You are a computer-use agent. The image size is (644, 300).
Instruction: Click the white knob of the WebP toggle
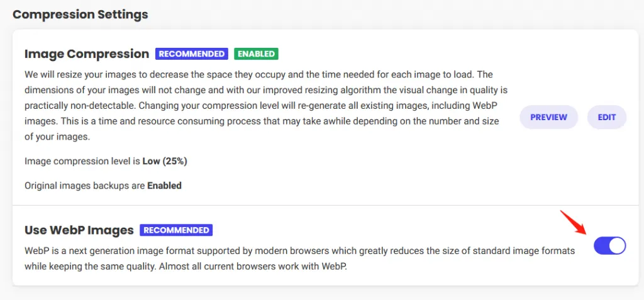618,245
